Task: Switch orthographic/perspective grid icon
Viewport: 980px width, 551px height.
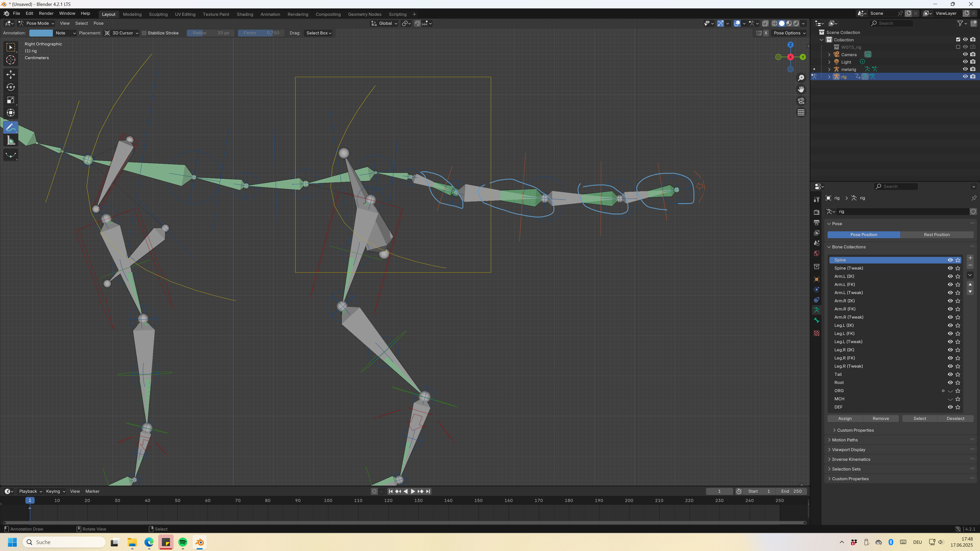Action: point(801,113)
